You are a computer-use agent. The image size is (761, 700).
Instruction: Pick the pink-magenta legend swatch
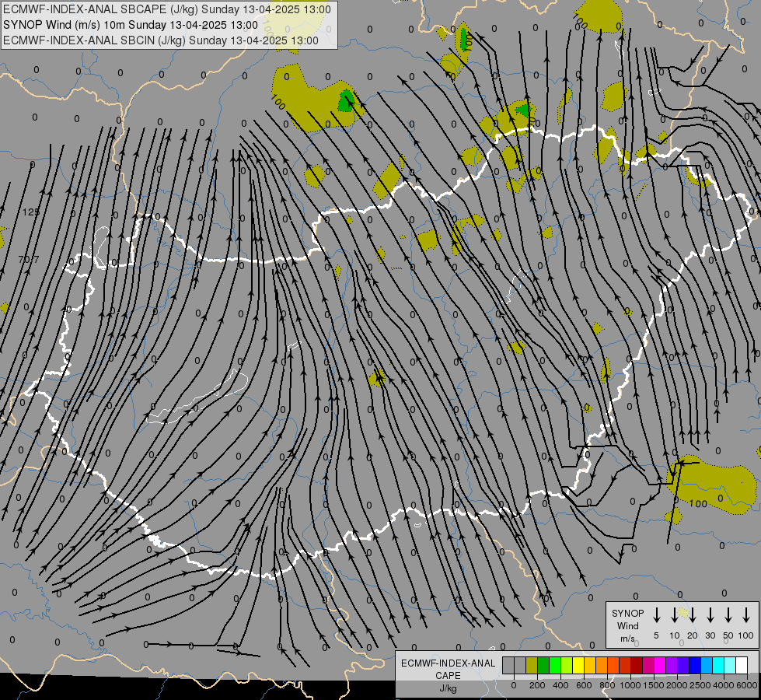649,665
